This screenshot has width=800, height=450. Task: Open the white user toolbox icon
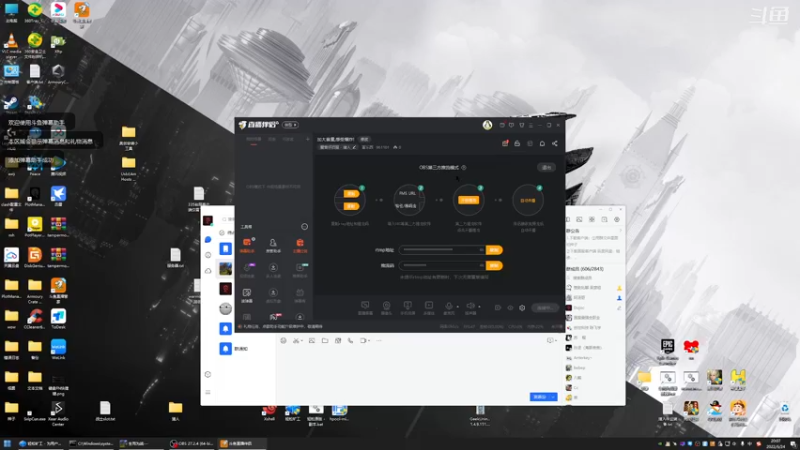pos(273,243)
